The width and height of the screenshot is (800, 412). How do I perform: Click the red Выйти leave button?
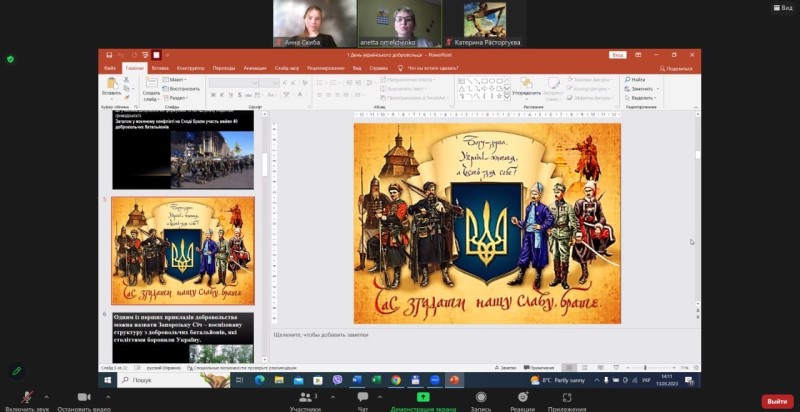pos(777,401)
